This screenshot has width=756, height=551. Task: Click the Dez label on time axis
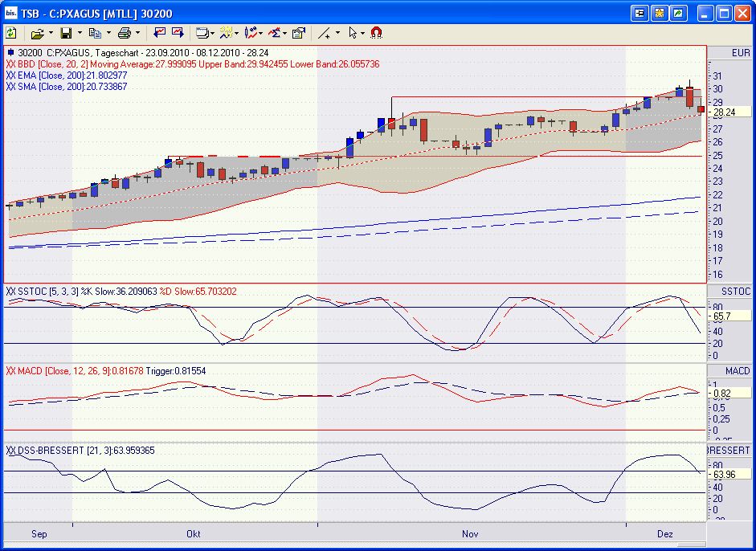[x=665, y=533]
